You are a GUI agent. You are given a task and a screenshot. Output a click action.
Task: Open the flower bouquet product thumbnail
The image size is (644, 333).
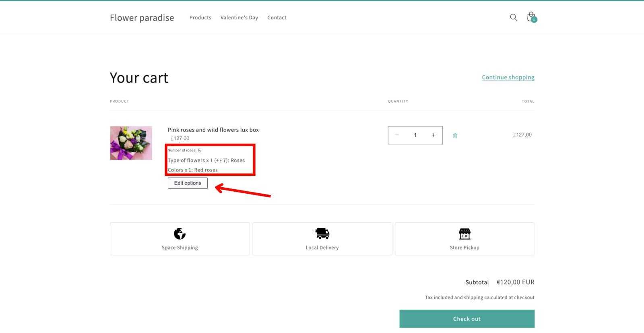[131, 143]
